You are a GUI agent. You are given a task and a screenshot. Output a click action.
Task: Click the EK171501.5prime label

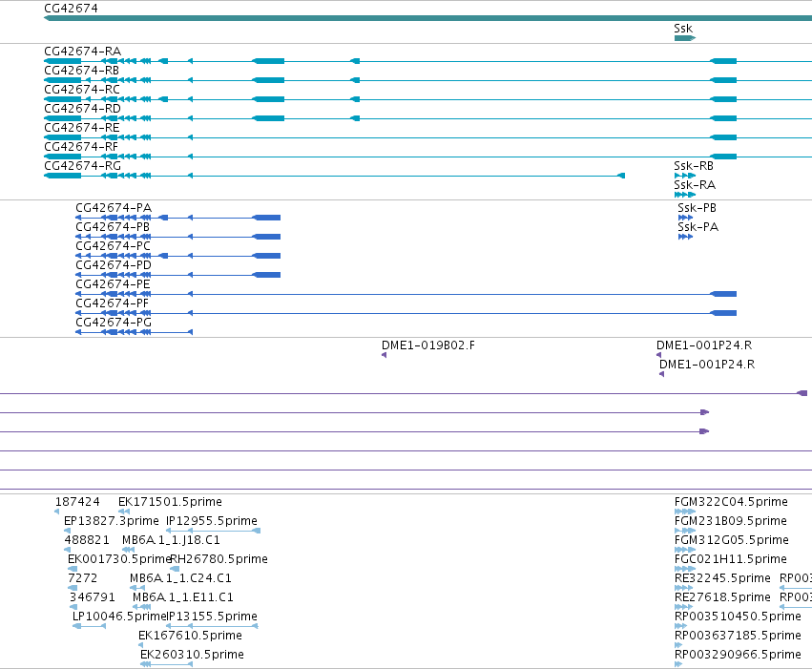pos(171,502)
